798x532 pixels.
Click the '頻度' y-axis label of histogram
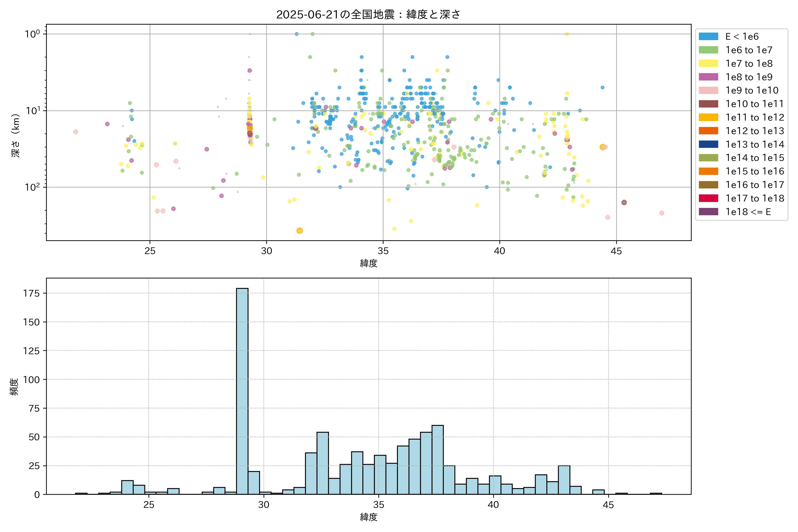coord(14,386)
